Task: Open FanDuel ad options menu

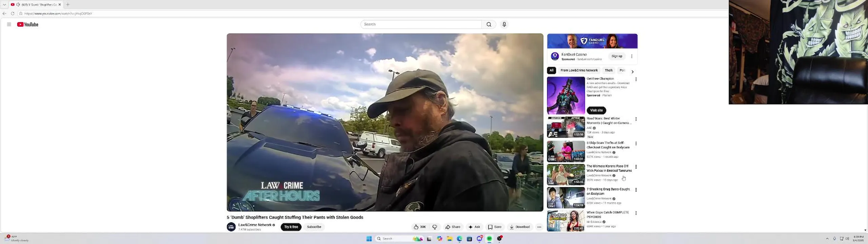Action: tap(632, 56)
